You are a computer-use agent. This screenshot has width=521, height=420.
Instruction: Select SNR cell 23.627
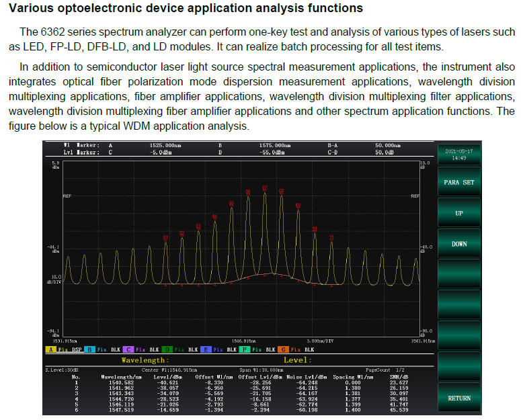coord(399,382)
